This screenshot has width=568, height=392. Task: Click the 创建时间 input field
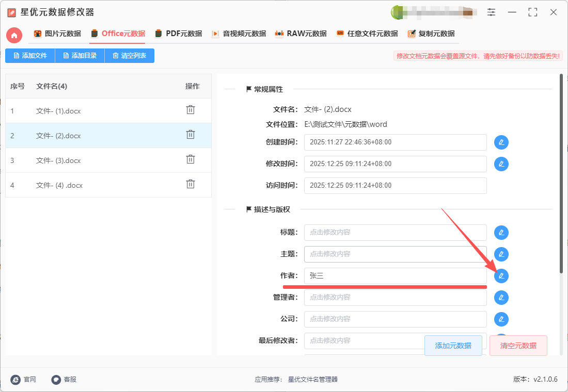[395, 142]
